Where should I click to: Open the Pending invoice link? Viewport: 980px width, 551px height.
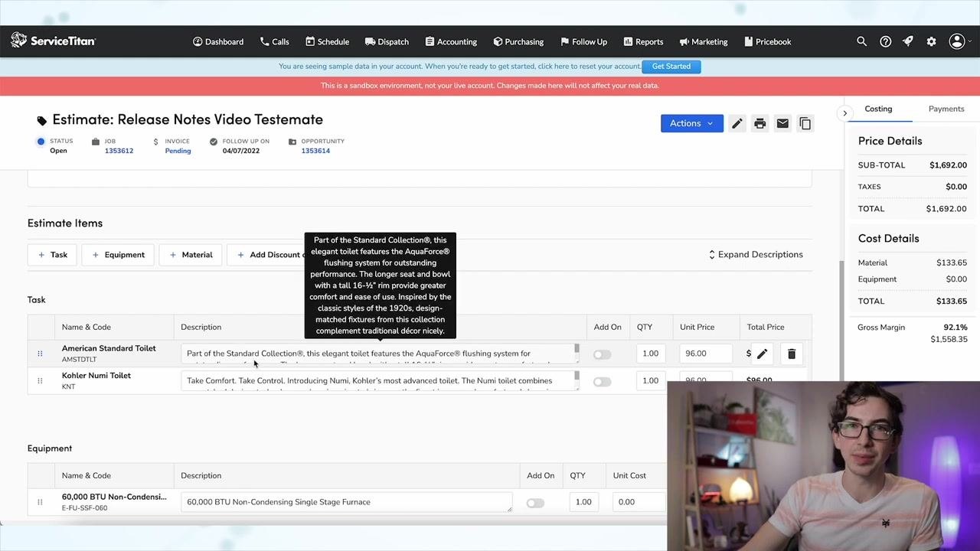tap(178, 151)
